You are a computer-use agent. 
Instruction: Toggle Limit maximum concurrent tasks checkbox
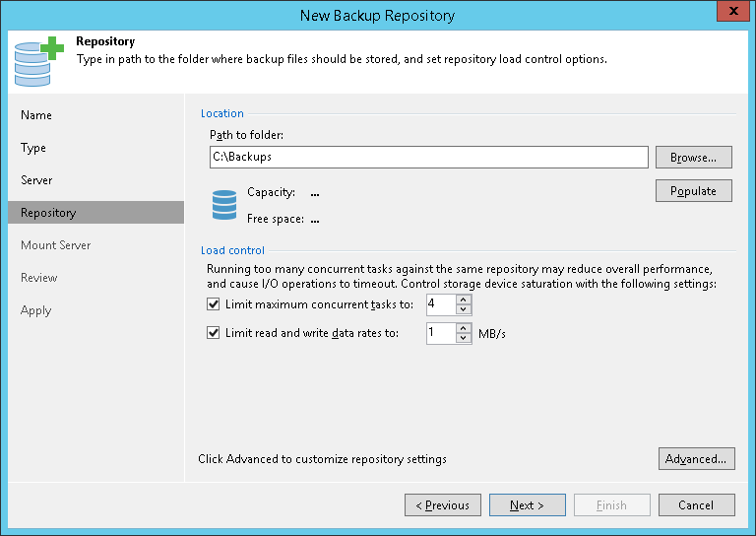213,304
